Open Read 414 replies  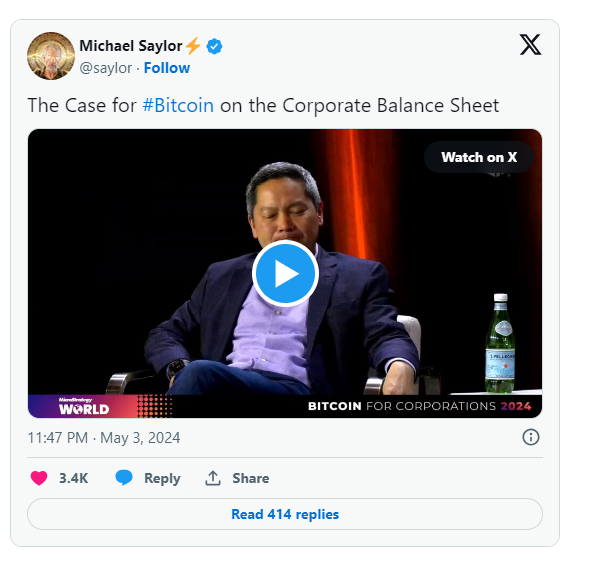click(x=285, y=514)
